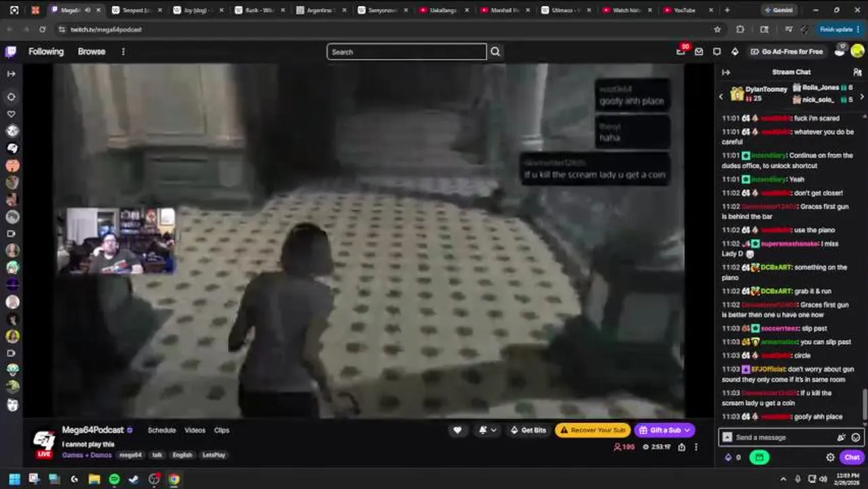Click the Mega64Podcast channel name
Image resolution: width=868 pixels, height=489 pixels.
tap(92, 430)
